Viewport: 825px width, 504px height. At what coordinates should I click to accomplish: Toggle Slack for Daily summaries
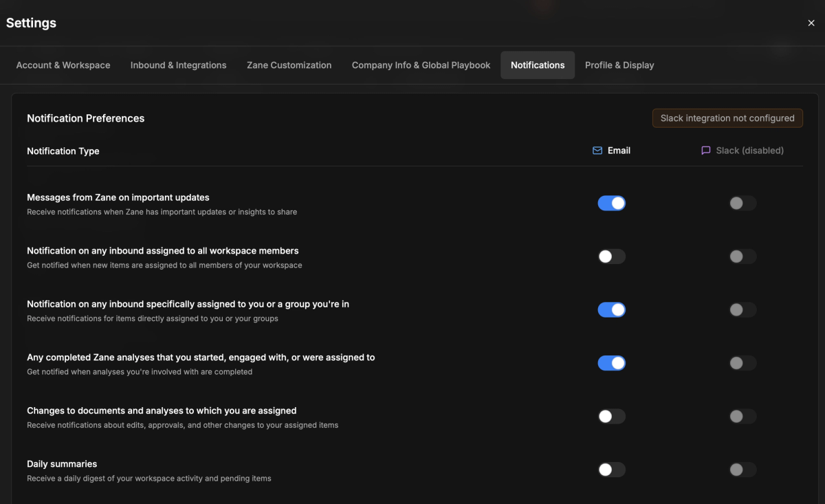(742, 470)
